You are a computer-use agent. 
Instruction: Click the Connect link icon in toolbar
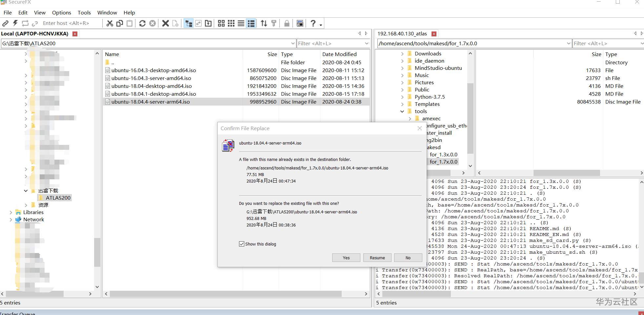pos(6,23)
